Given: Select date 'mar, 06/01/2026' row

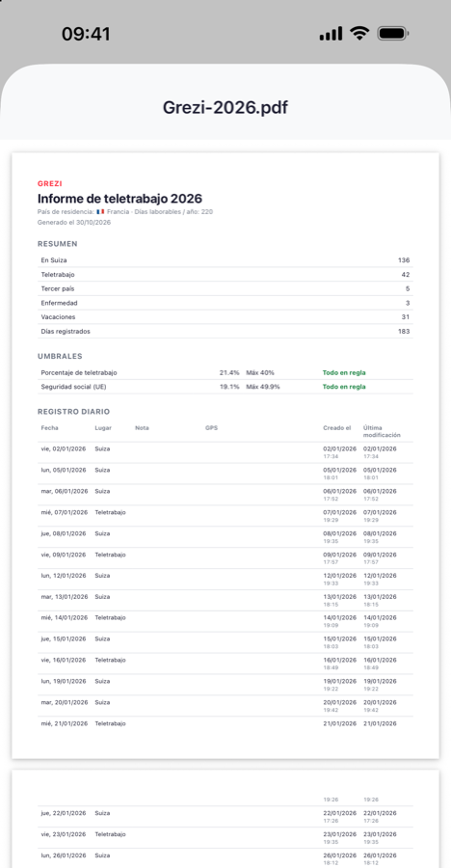Looking at the screenshot, I should (225, 495).
